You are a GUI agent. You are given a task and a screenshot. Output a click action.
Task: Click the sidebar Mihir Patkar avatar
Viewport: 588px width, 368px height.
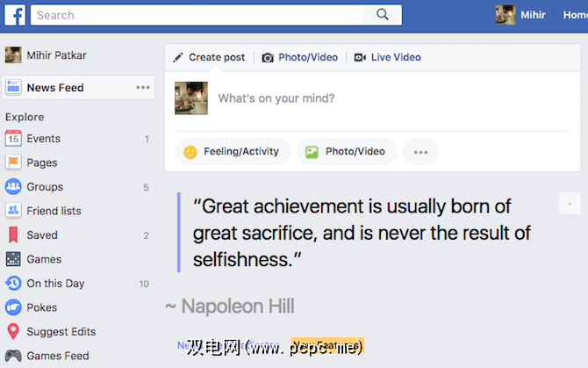(x=13, y=54)
